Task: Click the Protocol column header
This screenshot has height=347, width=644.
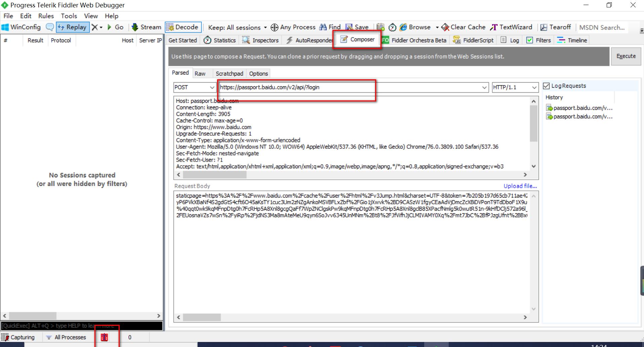Action: (61, 40)
